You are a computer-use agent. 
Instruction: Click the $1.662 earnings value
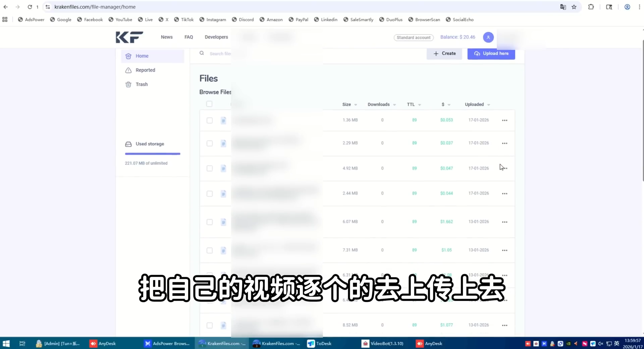(x=446, y=222)
